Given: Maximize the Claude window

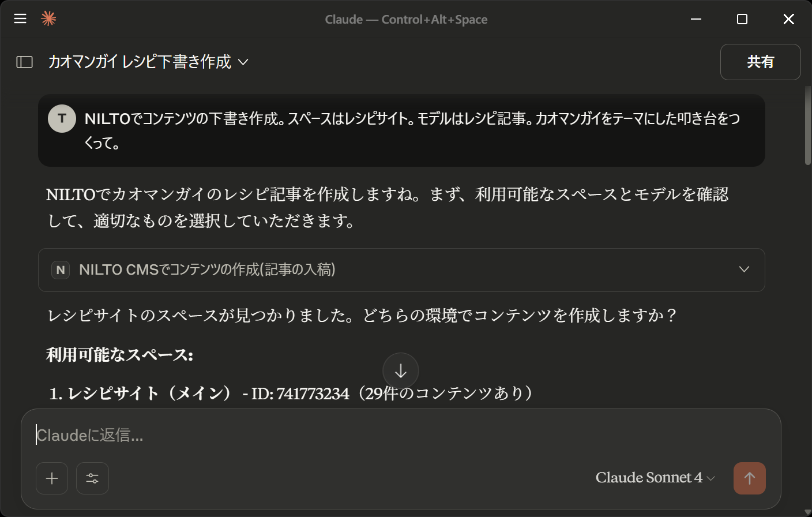Looking at the screenshot, I should pos(742,19).
